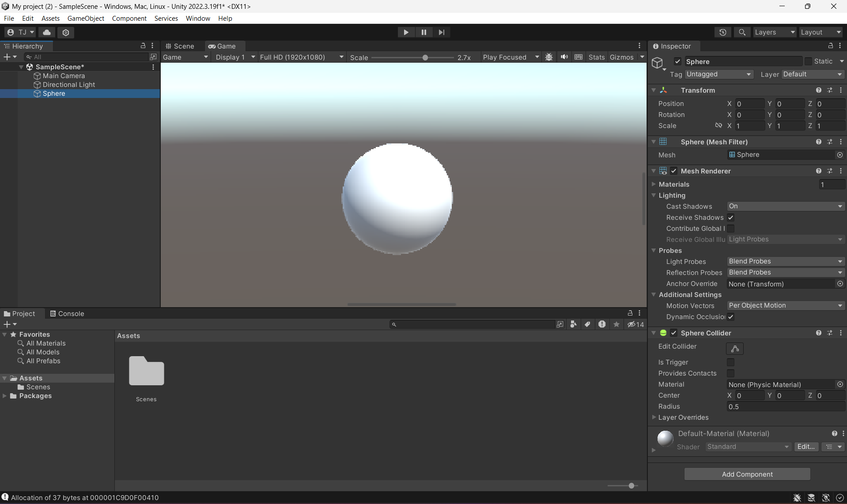
Task: Open Motion Vectors dropdown
Action: (786, 305)
